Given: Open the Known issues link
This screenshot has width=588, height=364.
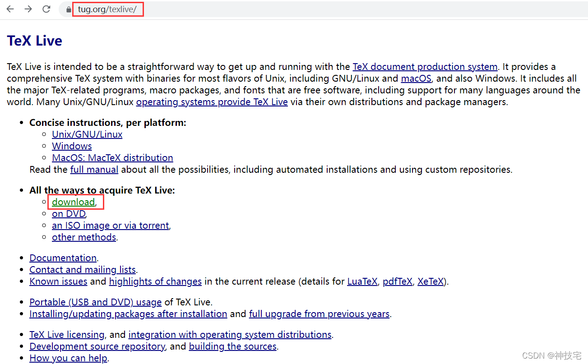Looking at the screenshot, I should pos(58,281).
